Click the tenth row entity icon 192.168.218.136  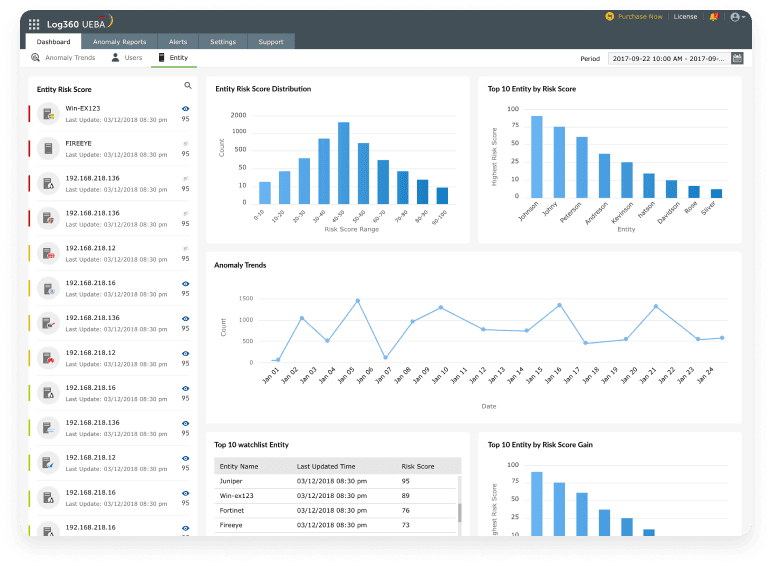[48, 428]
